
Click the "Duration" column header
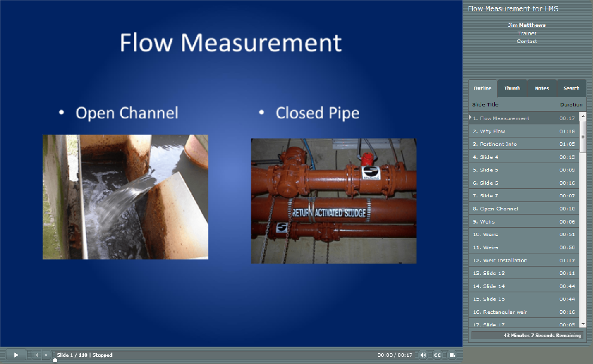tap(570, 104)
